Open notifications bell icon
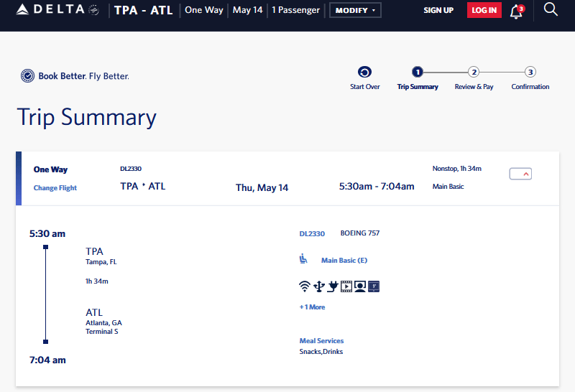The height and width of the screenshot is (392, 575). tap(515, 11)
